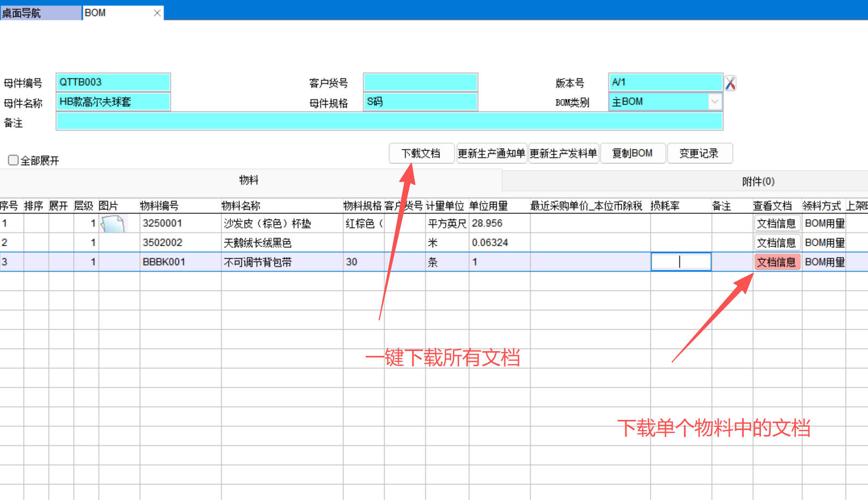Image resolution: width=868 pixels, height=500 pixels.
Task: Click the image thumbnail in row 1
Action: pyautogui.click(x=113, y=224)
